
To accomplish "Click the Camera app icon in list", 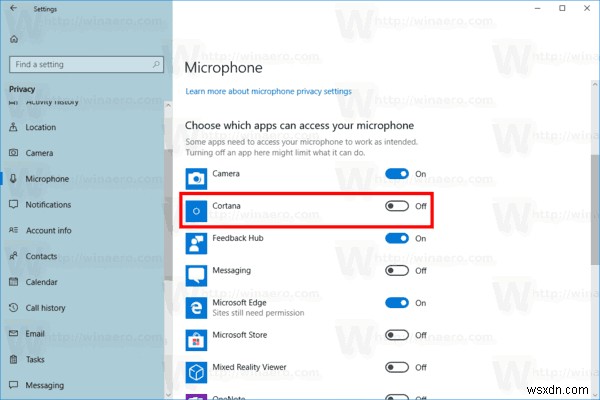I will coord(196,175).
